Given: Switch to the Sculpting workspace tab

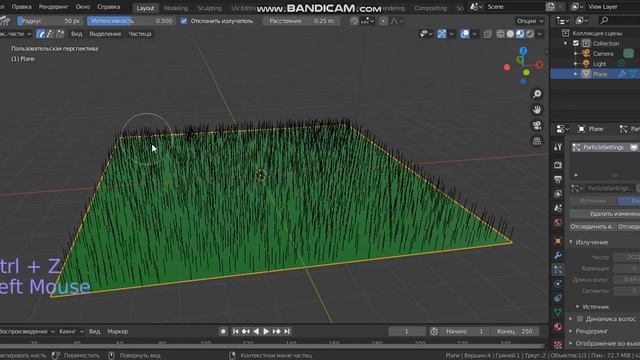Looking at the screenshot, I should tap(209, 8).
